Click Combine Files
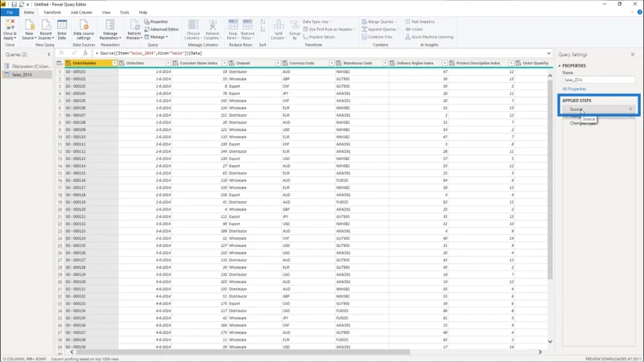 coord(378,37)
